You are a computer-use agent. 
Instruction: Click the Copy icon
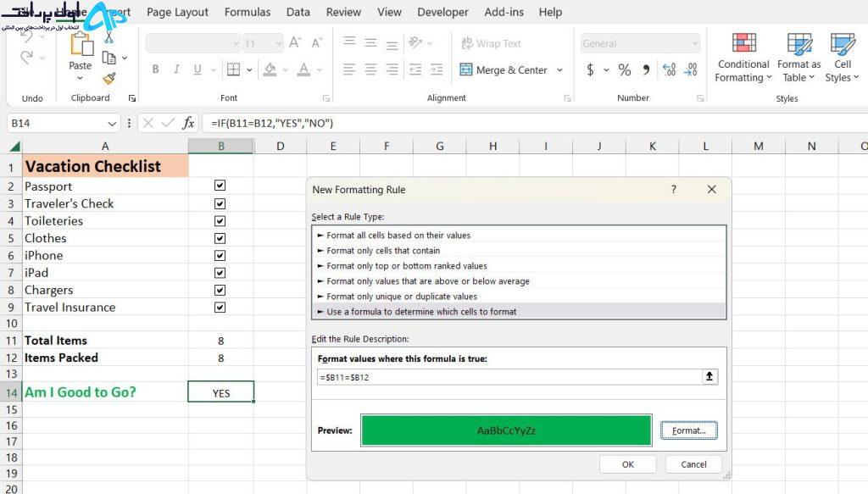click(x=109, y=58)
